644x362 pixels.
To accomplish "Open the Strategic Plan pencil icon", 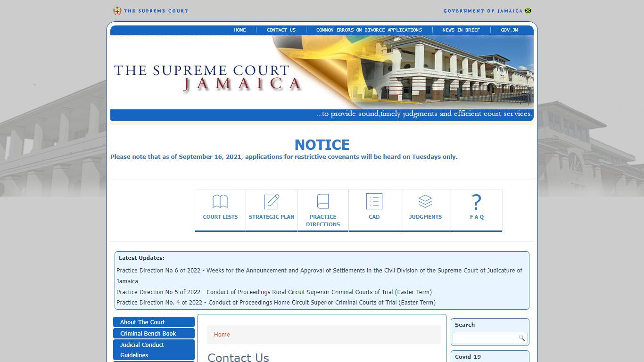I will (x=272, y=202).
